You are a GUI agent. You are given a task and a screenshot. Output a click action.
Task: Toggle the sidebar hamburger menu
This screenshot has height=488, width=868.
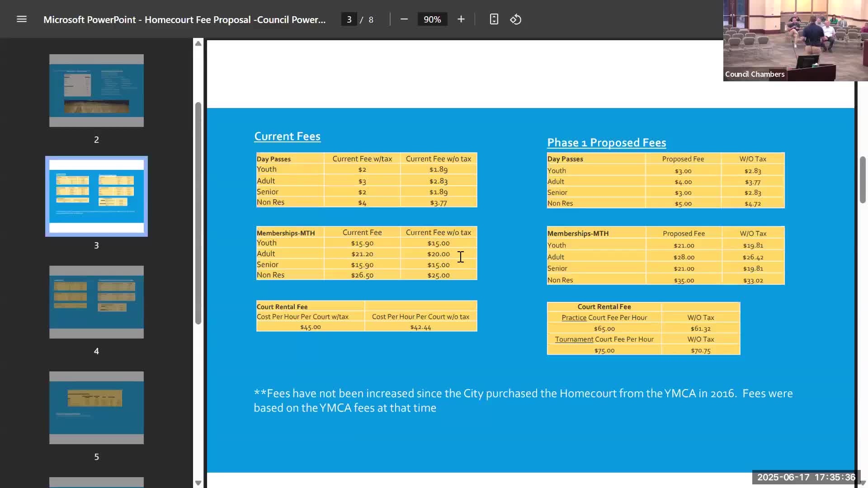[22, 19]
